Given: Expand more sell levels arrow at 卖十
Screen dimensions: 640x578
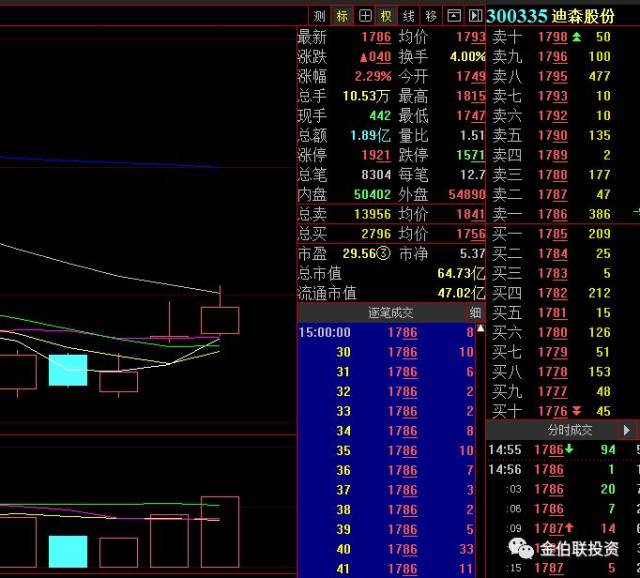Looking at the screenshot, I should (576, 37).
